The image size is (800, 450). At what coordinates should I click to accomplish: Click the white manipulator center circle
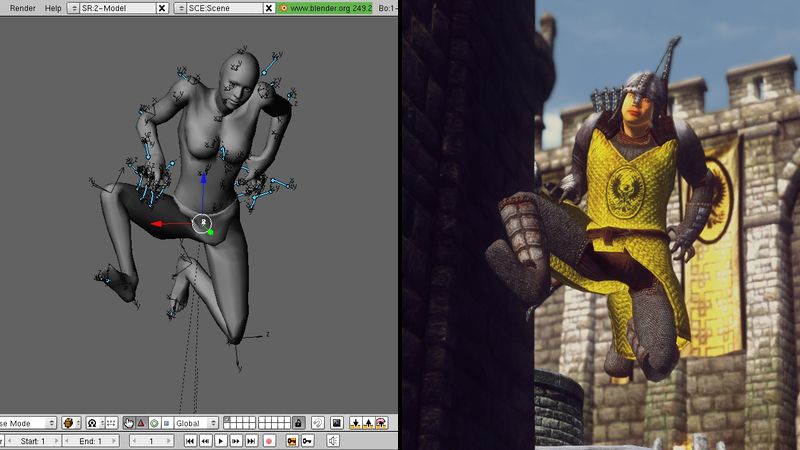[x=202, y=223]
